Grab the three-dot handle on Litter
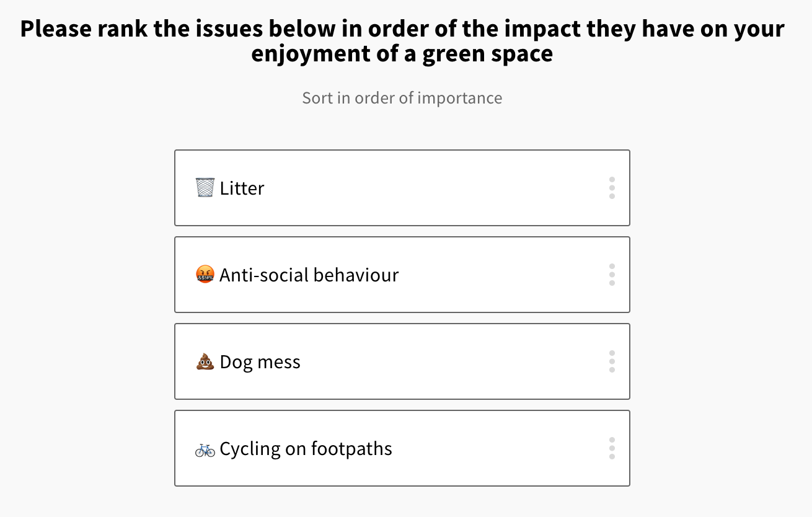This screenshot has width=812, height=517. tap(612, 188)
